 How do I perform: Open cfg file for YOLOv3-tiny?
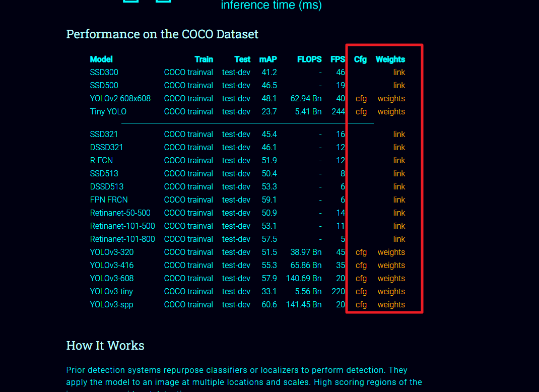click(361, 292)
